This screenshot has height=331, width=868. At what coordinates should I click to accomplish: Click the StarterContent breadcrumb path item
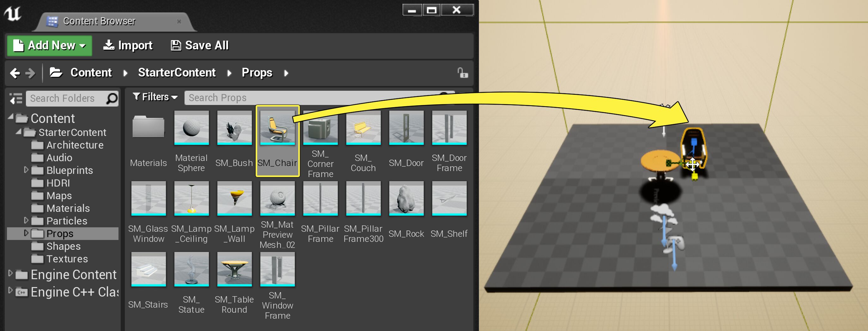[x=177, y=72]
